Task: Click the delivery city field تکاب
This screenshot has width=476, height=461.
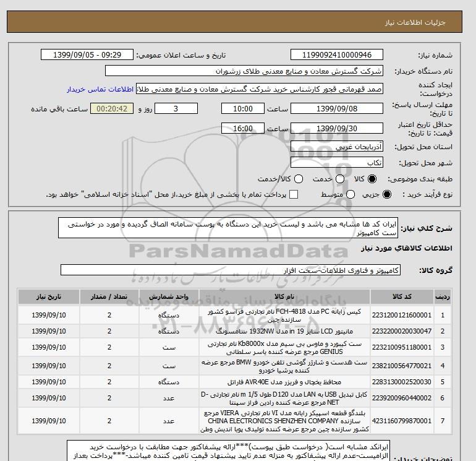Action: pos(337,163)
